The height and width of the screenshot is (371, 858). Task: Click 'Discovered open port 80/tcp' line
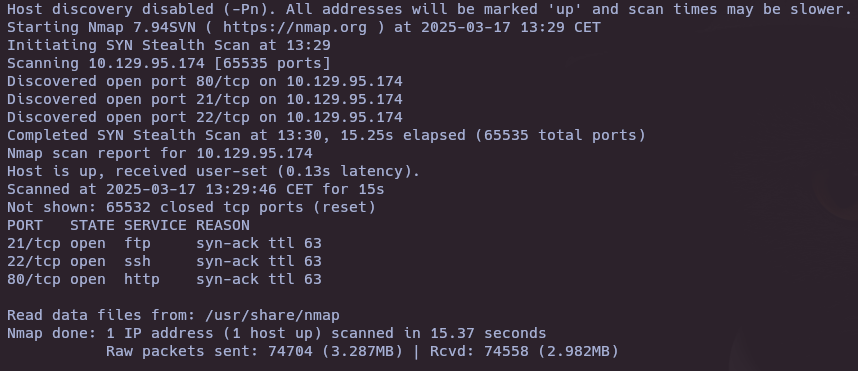(x=205, y=82)
